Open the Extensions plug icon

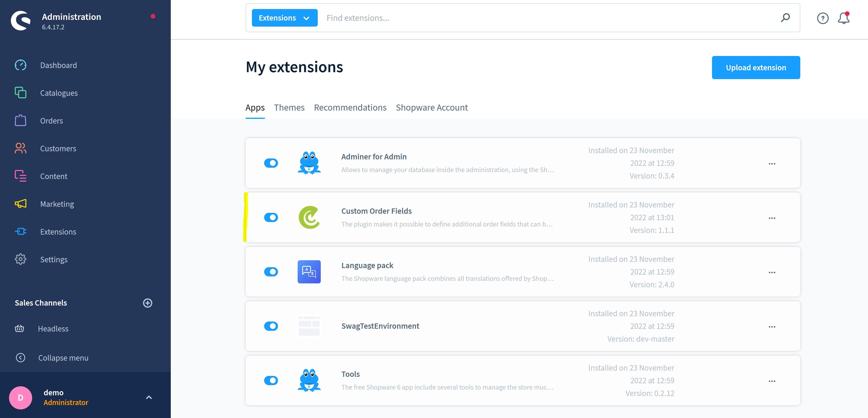click(x=21, y=231)
